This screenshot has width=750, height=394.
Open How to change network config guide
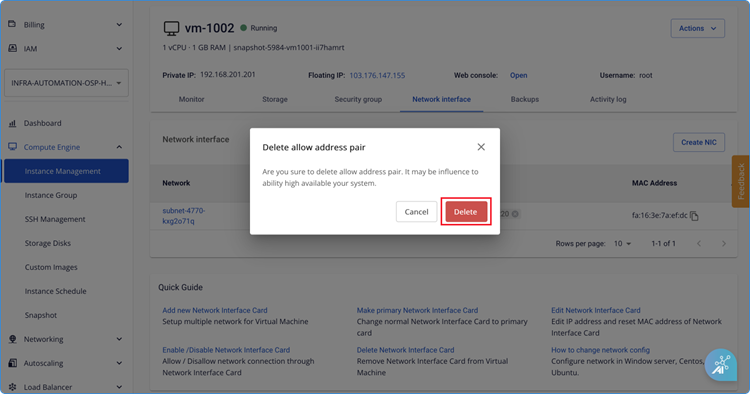coord(600,350)
